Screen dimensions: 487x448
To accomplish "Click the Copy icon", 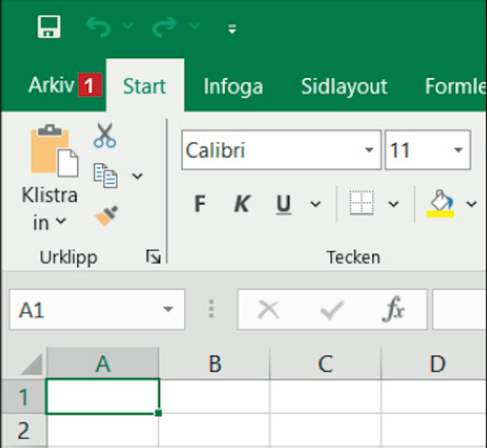I will click(x=106, y=176).
